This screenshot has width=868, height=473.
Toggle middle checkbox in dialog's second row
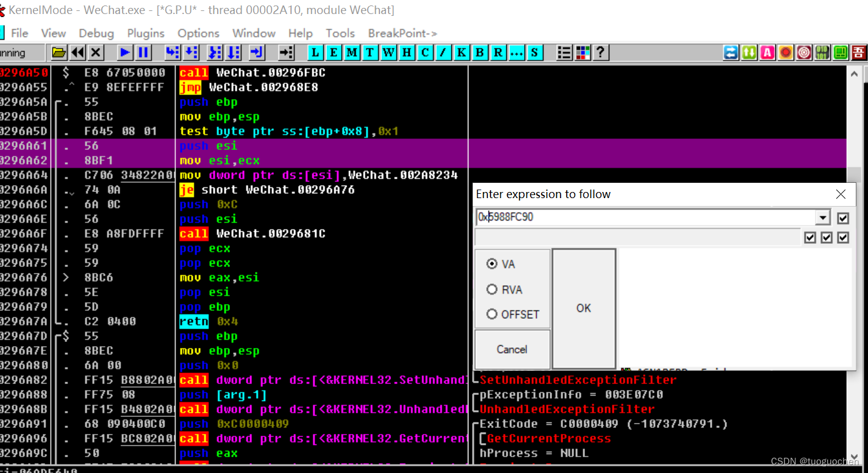coord(827,237)
